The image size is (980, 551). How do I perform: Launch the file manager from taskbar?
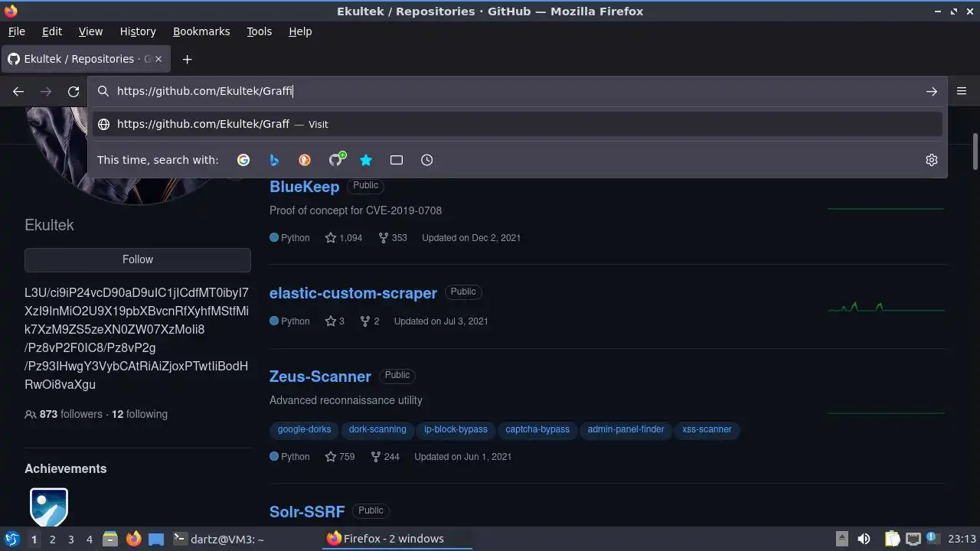[109, 539]
